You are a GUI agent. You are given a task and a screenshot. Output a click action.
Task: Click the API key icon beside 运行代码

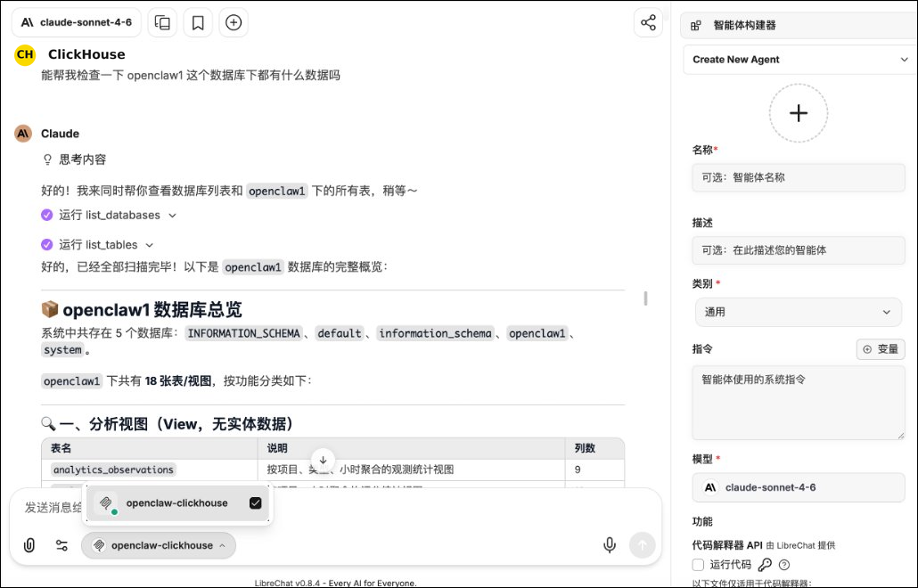pyautogui.click(x=766, y=564)
